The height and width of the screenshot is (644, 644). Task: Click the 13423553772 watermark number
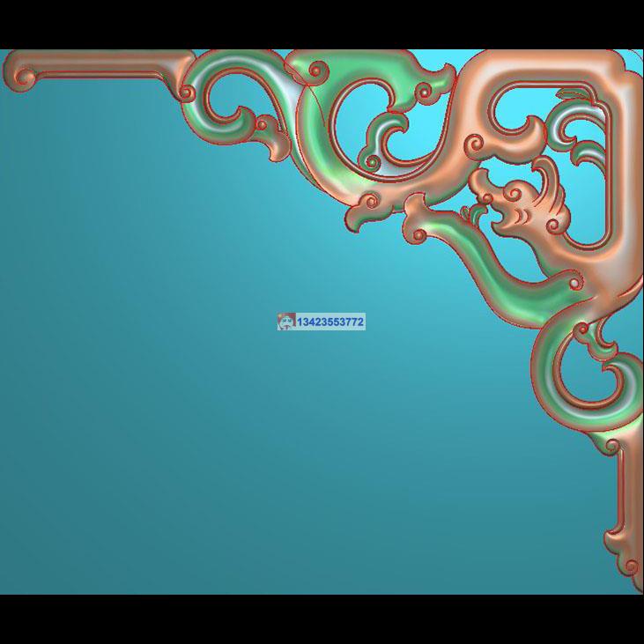click(x=330, y=322)
